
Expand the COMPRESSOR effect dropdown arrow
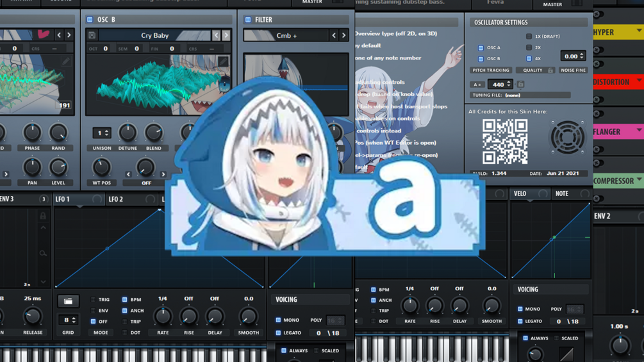(x=639, y=180)
